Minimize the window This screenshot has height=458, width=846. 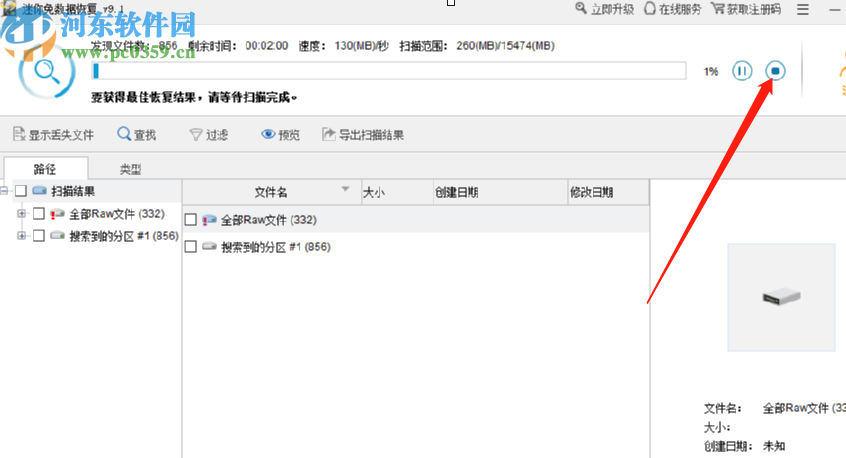click(835, 9)
